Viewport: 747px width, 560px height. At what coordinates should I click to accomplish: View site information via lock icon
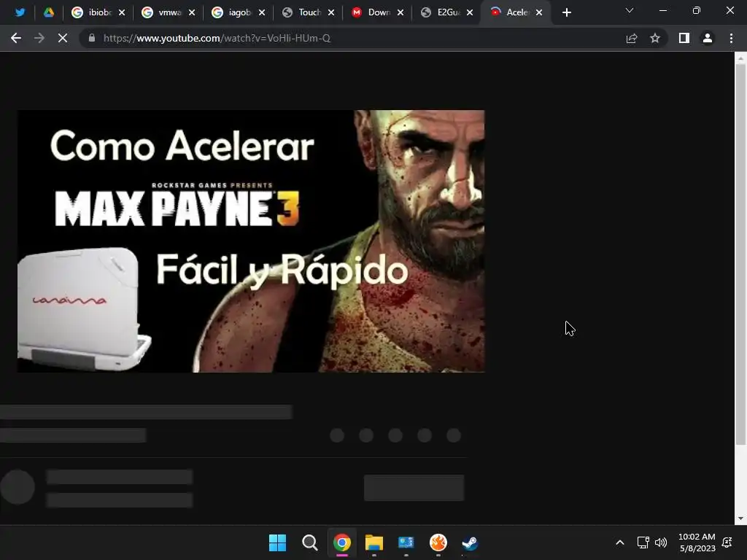coord(91,38)
